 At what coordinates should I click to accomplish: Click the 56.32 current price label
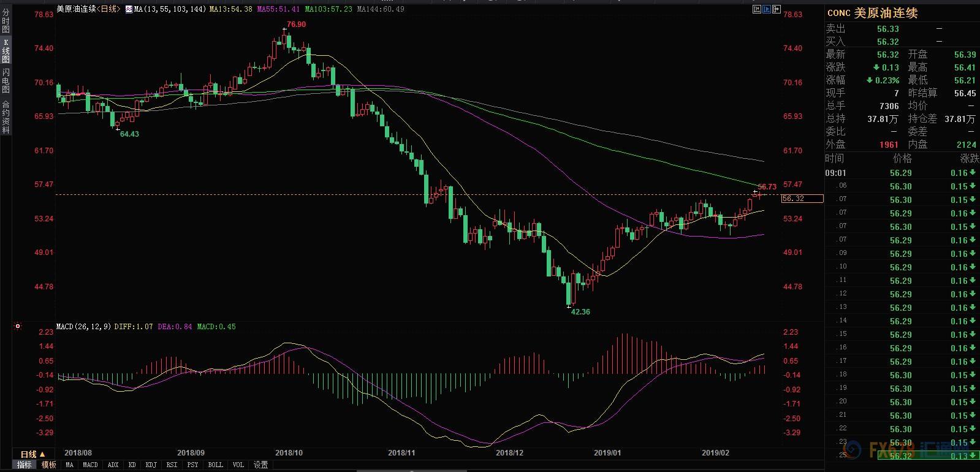(x=802, y=199)
